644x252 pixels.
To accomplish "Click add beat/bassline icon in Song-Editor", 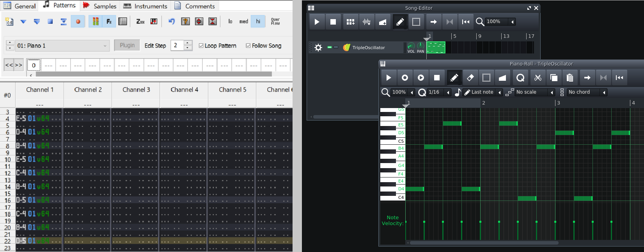I will 351,22.
